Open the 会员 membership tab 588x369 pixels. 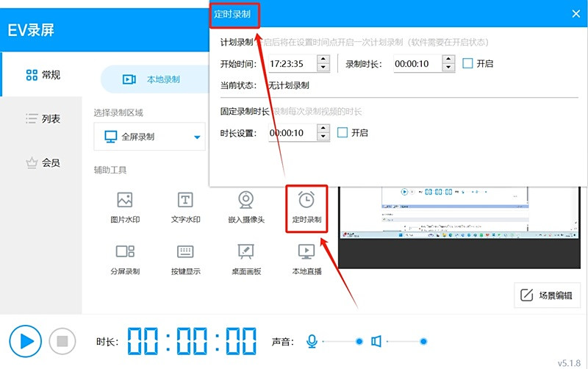pos(43,162)
